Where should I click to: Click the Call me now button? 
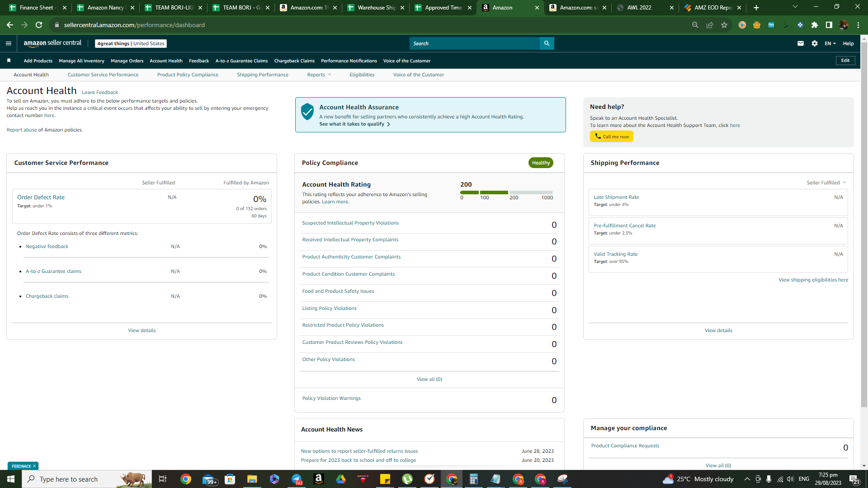[x=611, y=136]
